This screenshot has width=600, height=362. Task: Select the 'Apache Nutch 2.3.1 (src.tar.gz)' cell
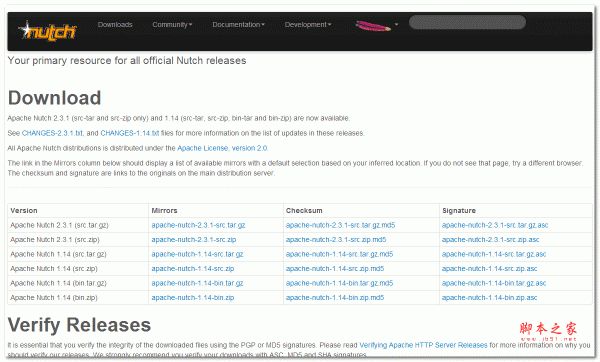[x=78, y=225]
